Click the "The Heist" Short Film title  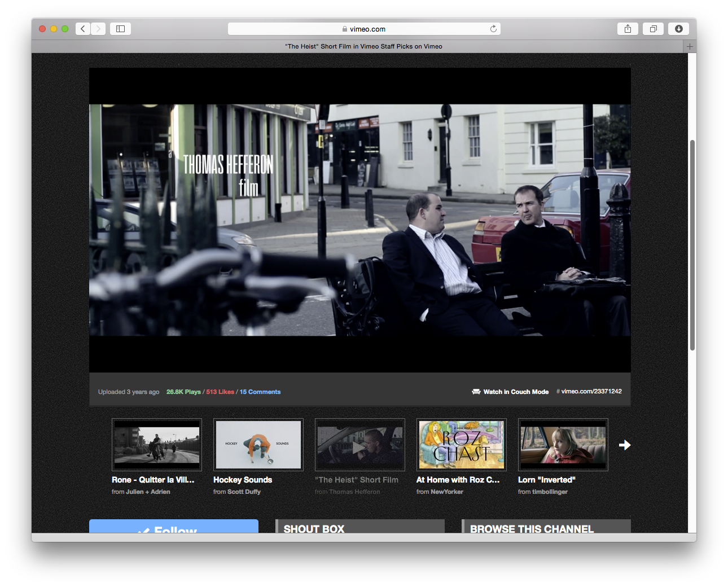pyautogui.click(x=357, y=480)
